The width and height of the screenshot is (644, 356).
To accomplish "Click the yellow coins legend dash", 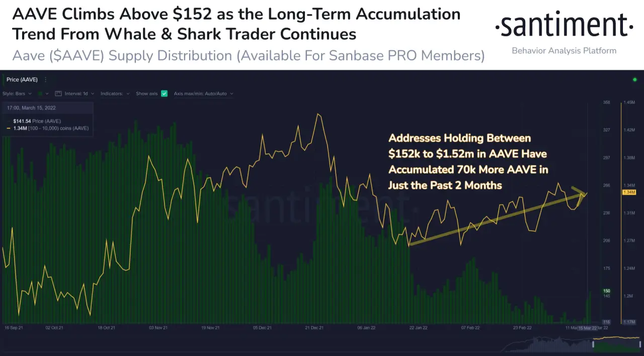I will (8, 128).
